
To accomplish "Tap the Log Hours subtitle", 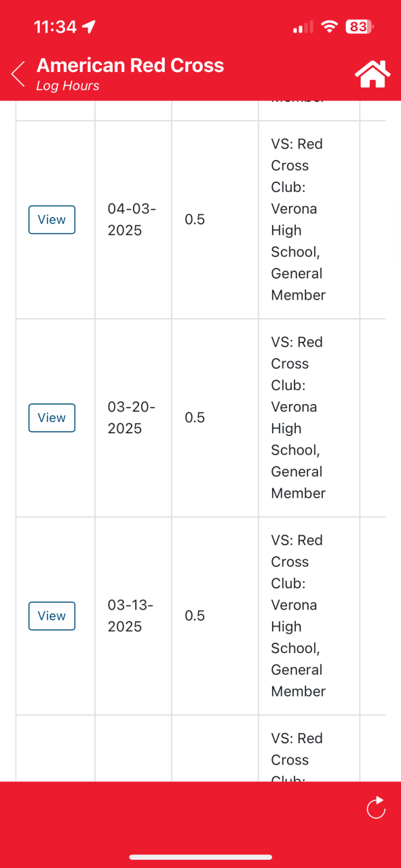I will [68, 85].
